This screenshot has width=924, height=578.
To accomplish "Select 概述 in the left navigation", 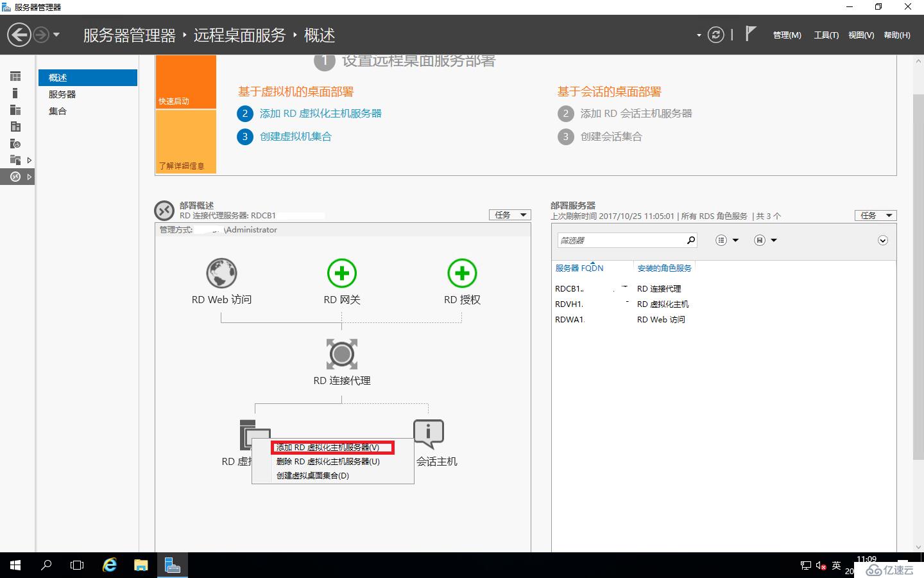I will (x=88, y=78).
